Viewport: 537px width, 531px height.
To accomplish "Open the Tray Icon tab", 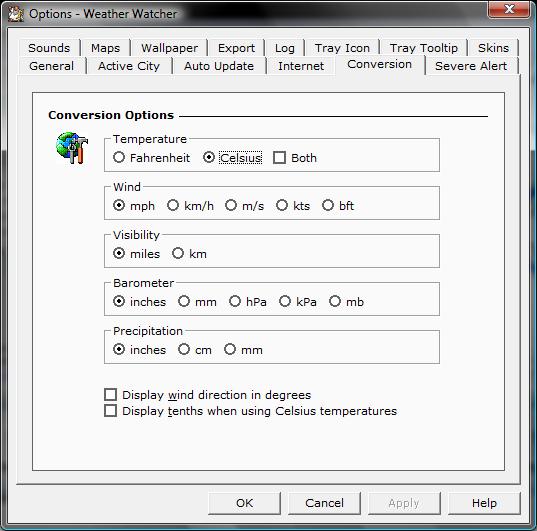I will 342,48.
